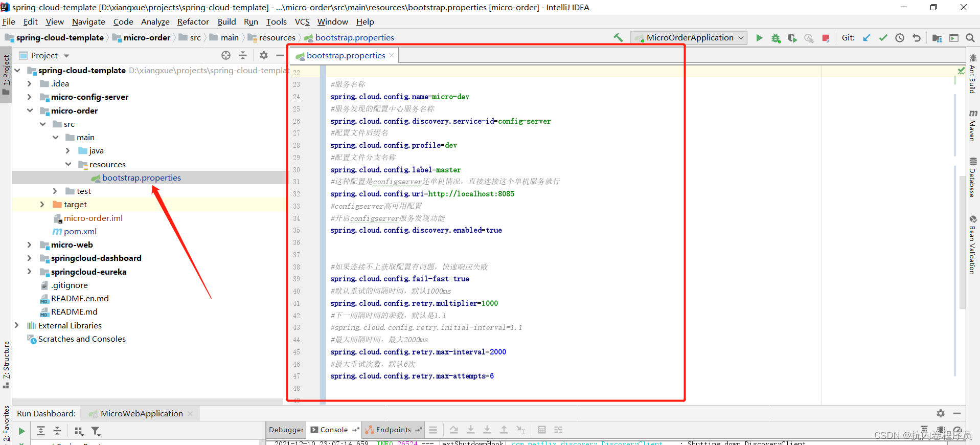Click line 32 config uri property text
This screenshot has height=445, width=980.
(422, 194)
